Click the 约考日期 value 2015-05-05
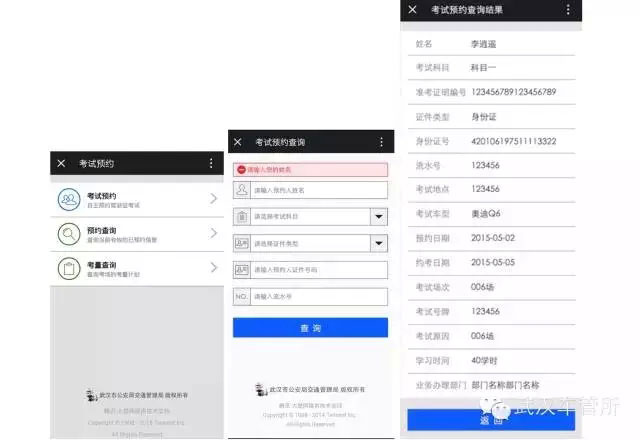This screenshot has height=440, width=640. point(493,262)
